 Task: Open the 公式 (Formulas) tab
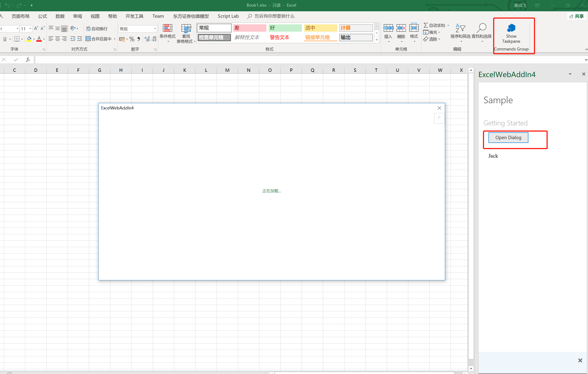point(42,16)
